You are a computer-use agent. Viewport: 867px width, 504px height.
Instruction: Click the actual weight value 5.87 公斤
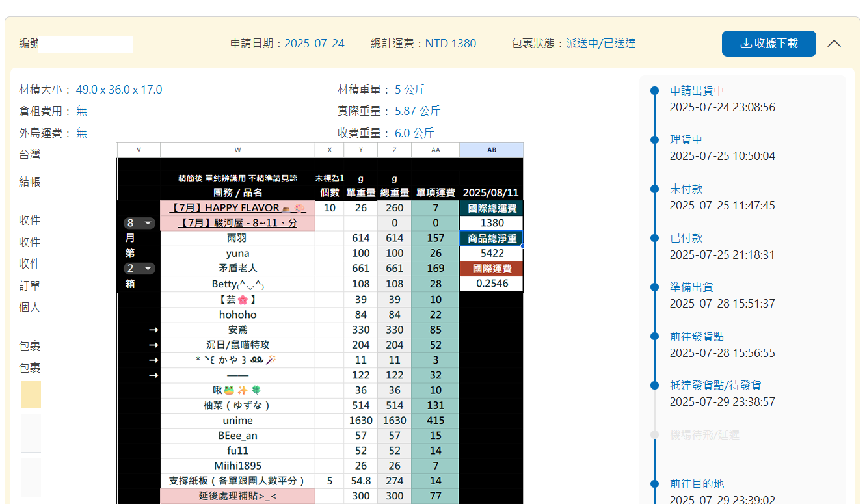click(x=418, y=111)
